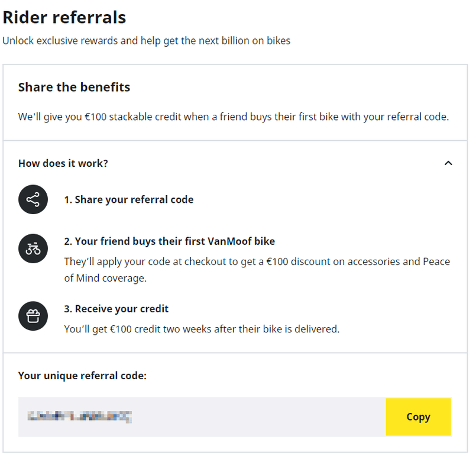The height and width of the screenshot is (459, 476).
Task: Click the Your unique referral code label
Action: point(82,376)
